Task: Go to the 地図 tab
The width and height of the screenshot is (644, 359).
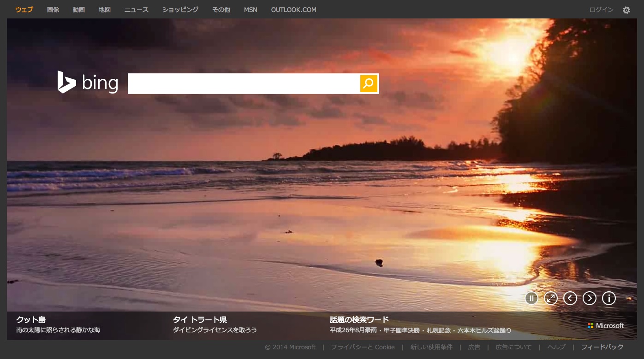Action: coord(105,10)
